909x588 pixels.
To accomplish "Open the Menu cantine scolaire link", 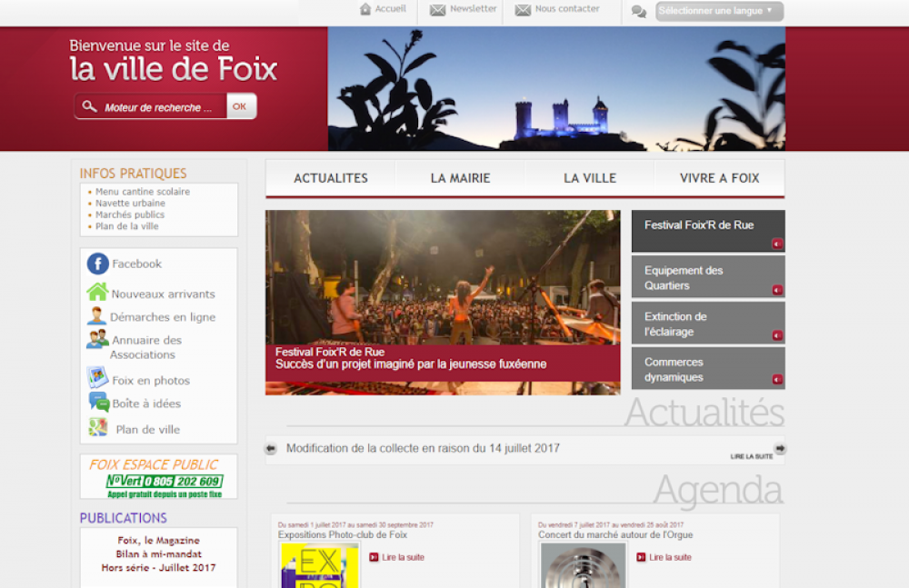I will [x=143, y=192].
